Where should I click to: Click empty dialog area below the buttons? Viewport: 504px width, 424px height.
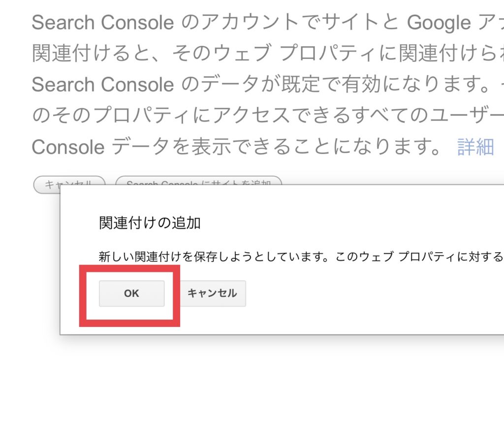tap(295, 320)
